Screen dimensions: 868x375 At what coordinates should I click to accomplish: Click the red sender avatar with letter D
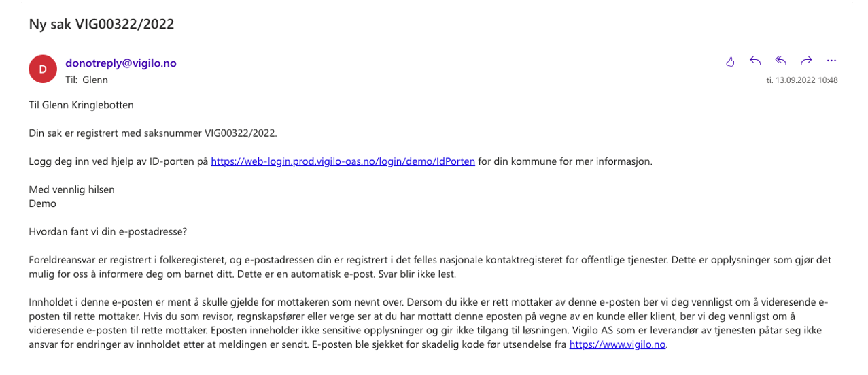(43, 69)
